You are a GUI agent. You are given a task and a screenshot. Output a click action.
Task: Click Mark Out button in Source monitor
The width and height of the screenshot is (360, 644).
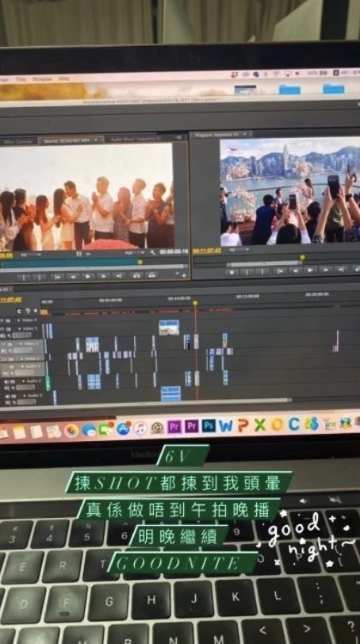point(40,277)
